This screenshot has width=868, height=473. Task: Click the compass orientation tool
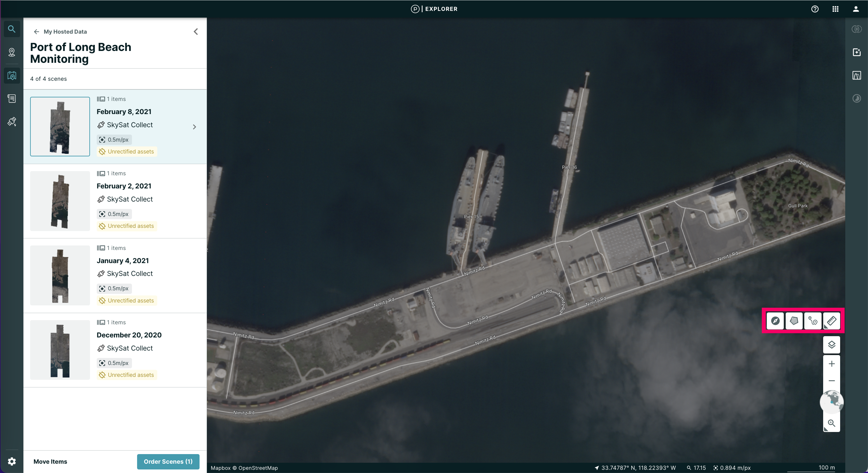point(775,320)
